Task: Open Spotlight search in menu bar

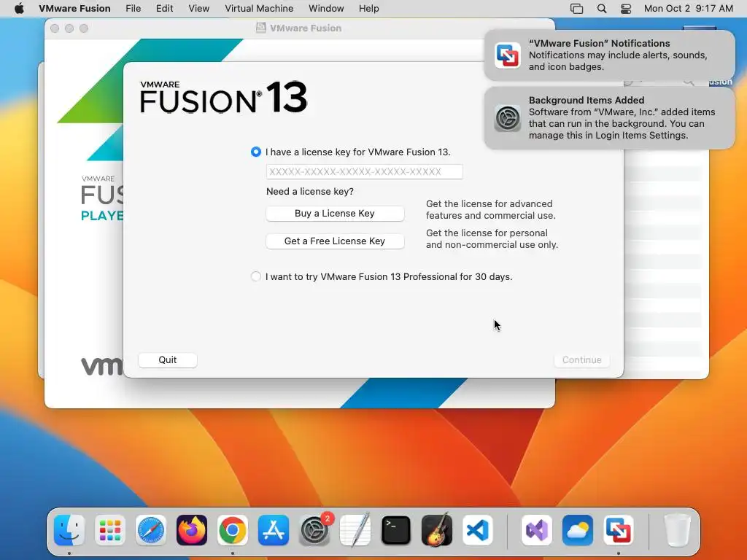Action: [x=602, y=9]
